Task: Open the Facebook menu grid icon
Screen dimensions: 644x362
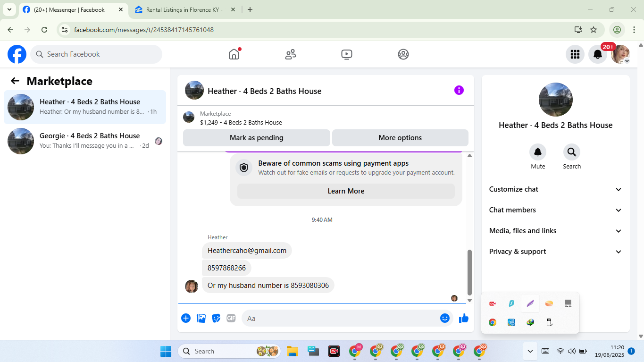Action: [575, 54]
